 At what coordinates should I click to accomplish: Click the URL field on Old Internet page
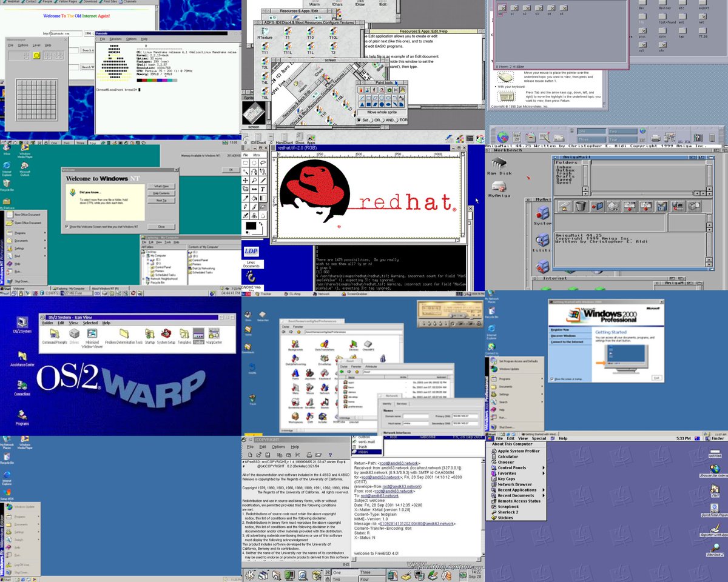click(66, 33)
